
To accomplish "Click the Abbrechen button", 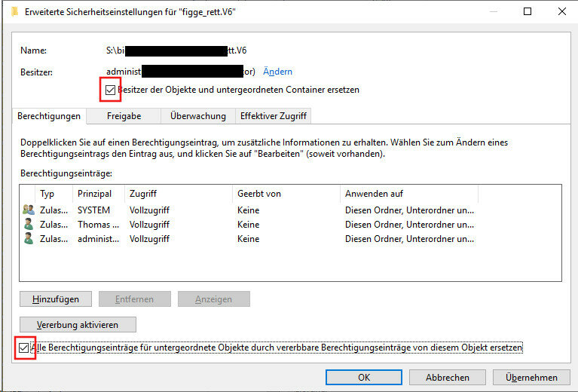I will pos(448,378).
